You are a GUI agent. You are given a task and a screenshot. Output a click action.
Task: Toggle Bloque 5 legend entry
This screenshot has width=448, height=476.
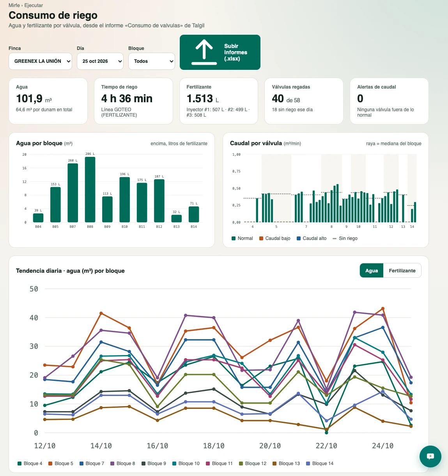click(61, 464)
